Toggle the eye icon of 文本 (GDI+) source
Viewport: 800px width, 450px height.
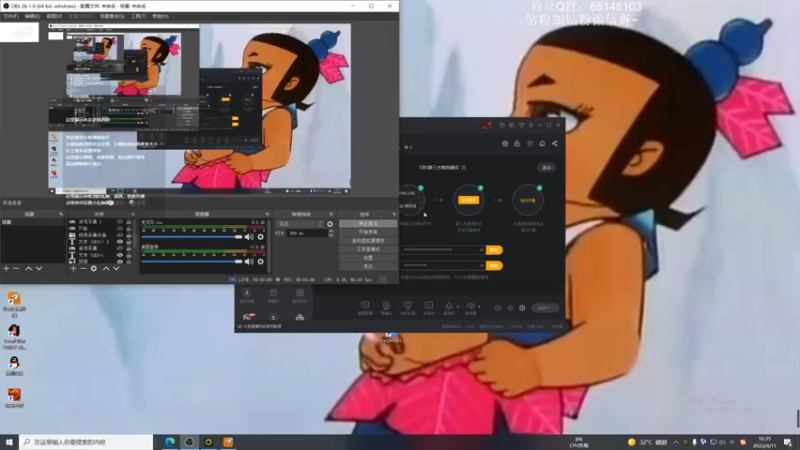120,255
